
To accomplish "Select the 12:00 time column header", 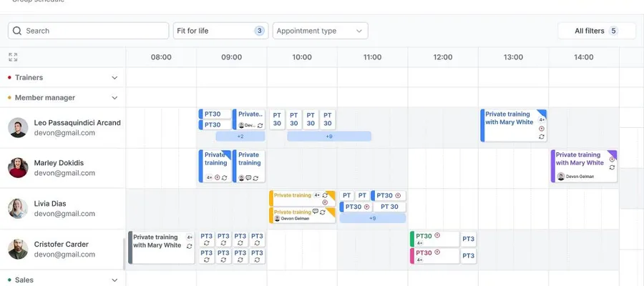I will tap(443, 57).
